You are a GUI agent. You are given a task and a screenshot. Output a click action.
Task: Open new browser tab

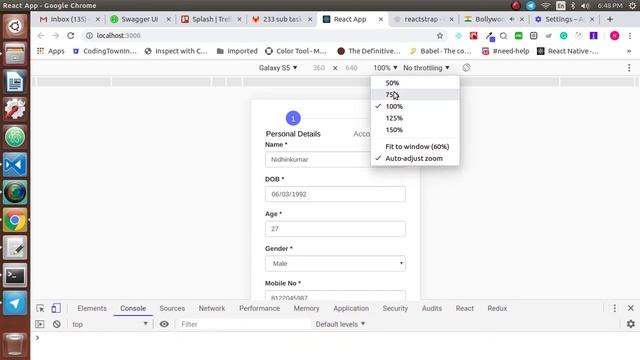[610, 19]
